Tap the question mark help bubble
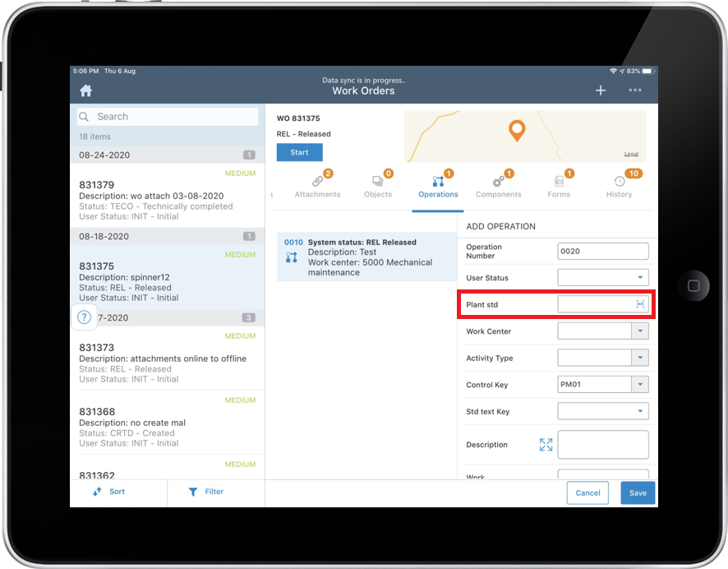This screenshot has height=569, width=728. coord(84,317)
